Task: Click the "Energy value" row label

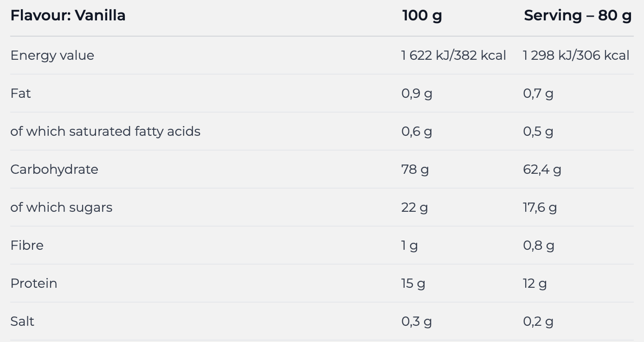Action: click(x=52, y=55)
